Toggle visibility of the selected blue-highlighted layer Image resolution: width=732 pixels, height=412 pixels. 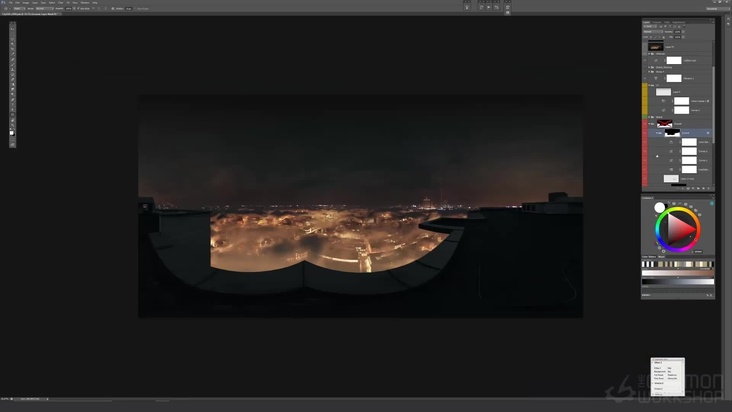click(645, 133)
